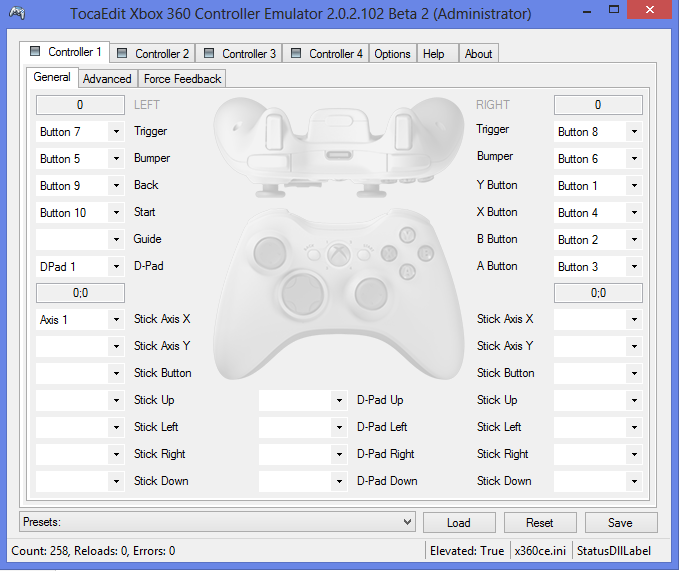Open the left Stick Left dropdown
Screen dimensions: 679x571
(x=80, y=427)
